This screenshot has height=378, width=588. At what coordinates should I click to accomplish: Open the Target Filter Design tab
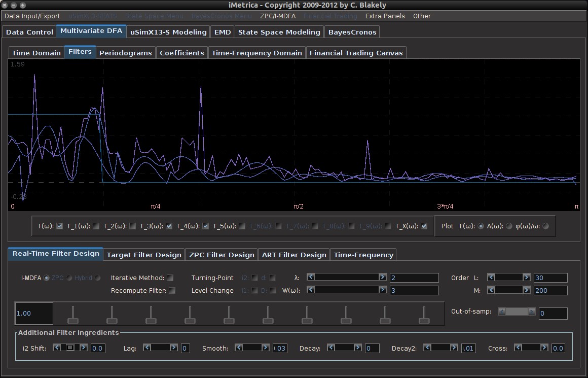(144, 255)
